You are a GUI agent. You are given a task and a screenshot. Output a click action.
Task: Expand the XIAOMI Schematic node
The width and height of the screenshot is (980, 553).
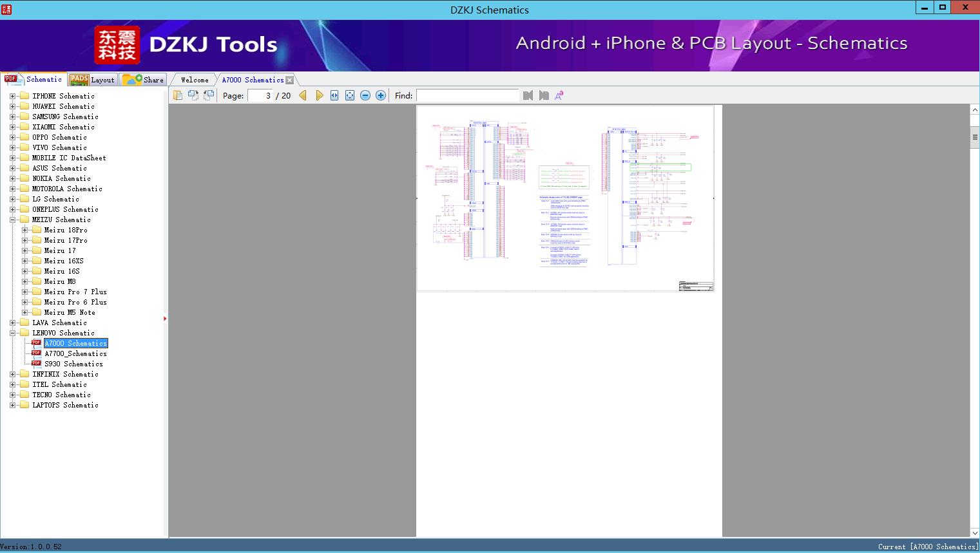click(12, 127)
